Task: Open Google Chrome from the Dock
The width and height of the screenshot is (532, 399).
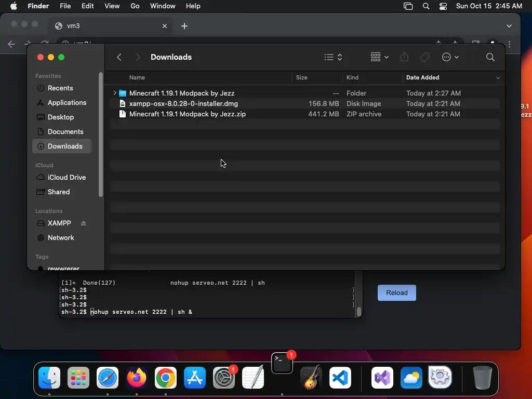Action: (x=166, y=378)
